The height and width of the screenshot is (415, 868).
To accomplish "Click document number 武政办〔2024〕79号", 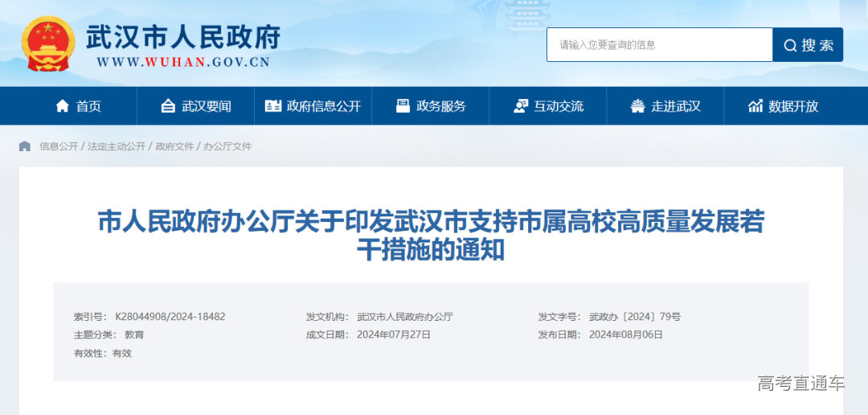I will 635,317.
